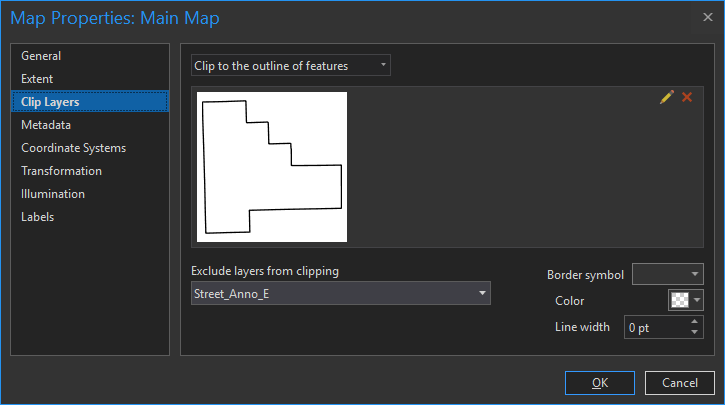Show the Illumination settings tab
The image size is (725, 405).
point(53,194)
